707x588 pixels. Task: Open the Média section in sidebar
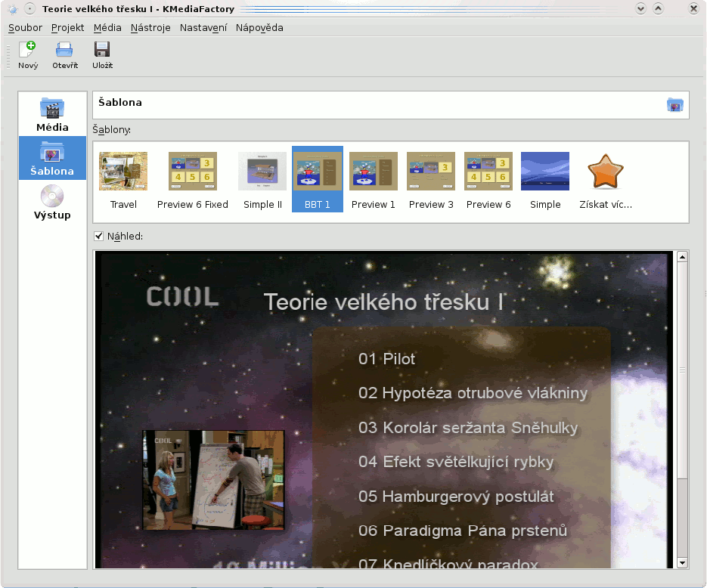coord(52,114)
